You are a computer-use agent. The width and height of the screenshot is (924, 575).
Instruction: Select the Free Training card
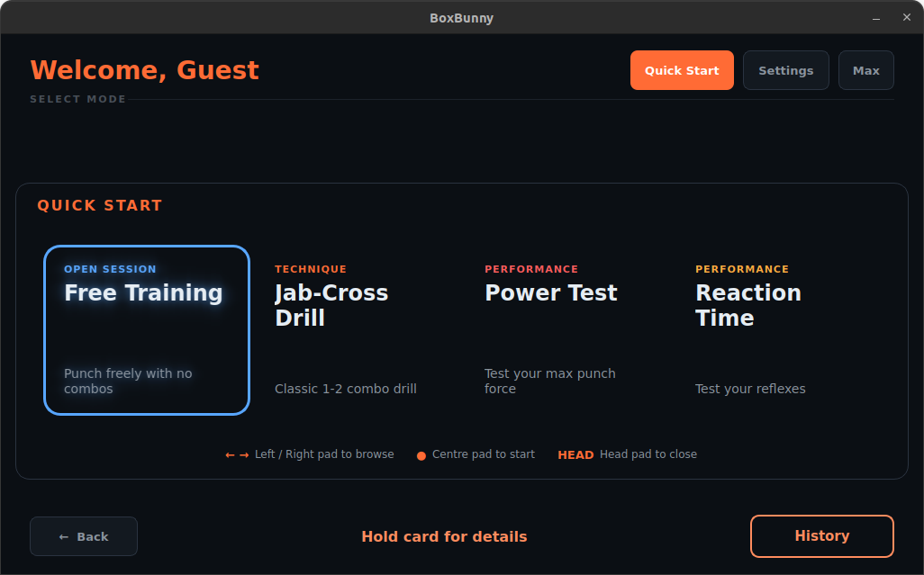click(147, 330)
